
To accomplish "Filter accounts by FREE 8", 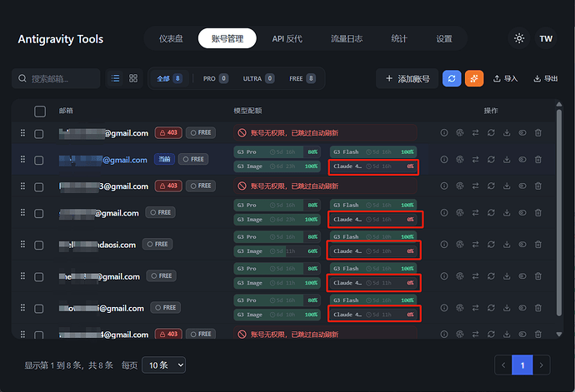I will tap(302, 78).
